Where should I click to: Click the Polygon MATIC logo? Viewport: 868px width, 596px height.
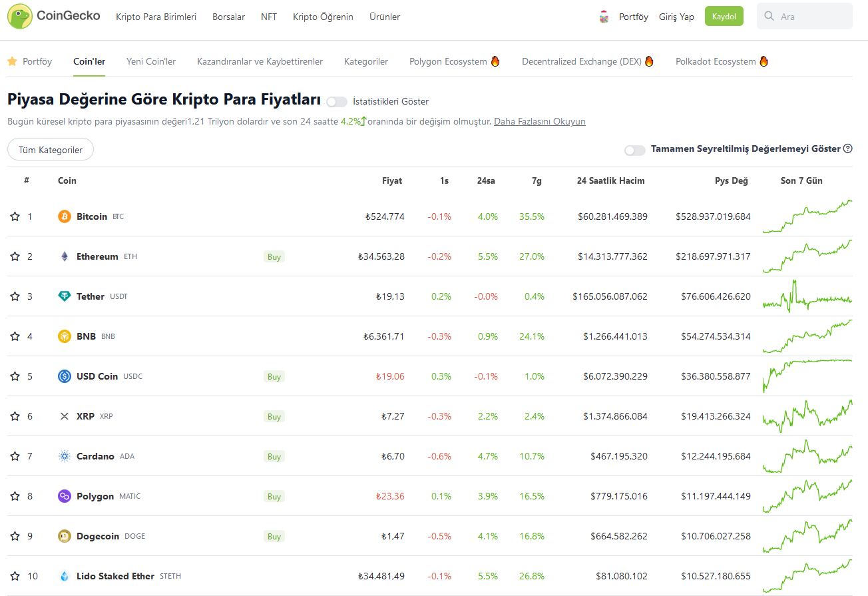point(63,496)
